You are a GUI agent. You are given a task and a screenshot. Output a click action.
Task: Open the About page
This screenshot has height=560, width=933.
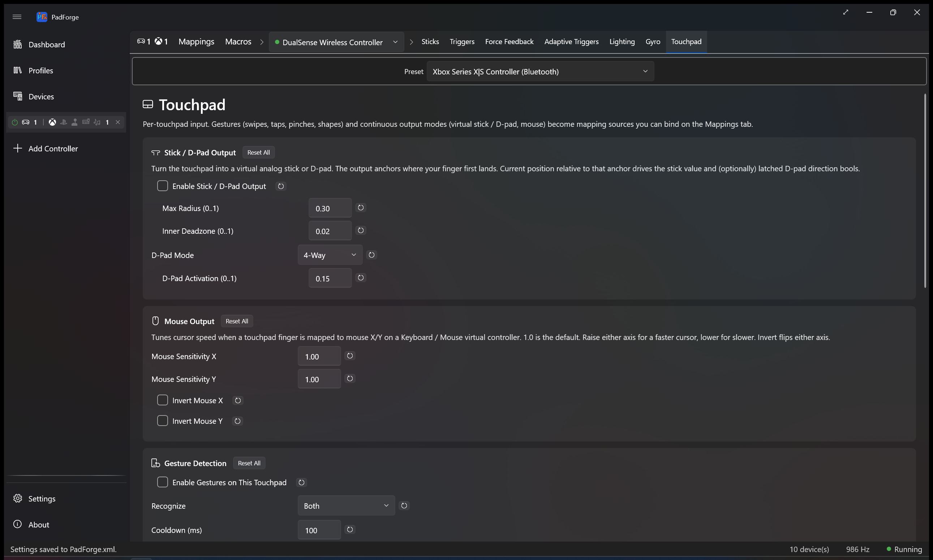[x=66, y=525]
